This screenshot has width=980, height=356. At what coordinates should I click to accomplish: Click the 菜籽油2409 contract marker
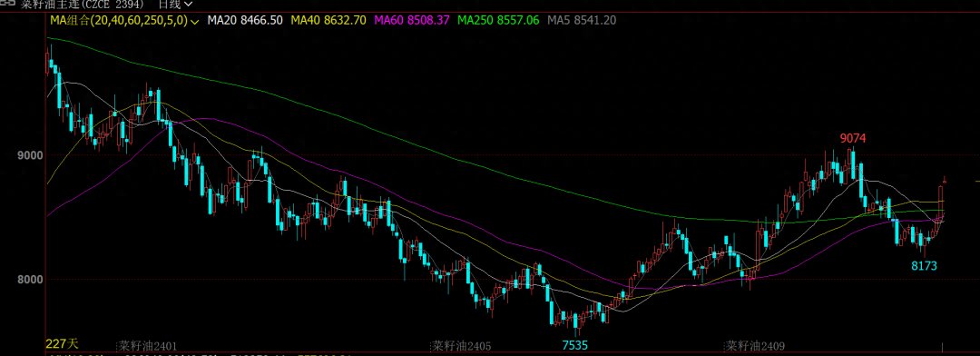click(x=754, y=345)
